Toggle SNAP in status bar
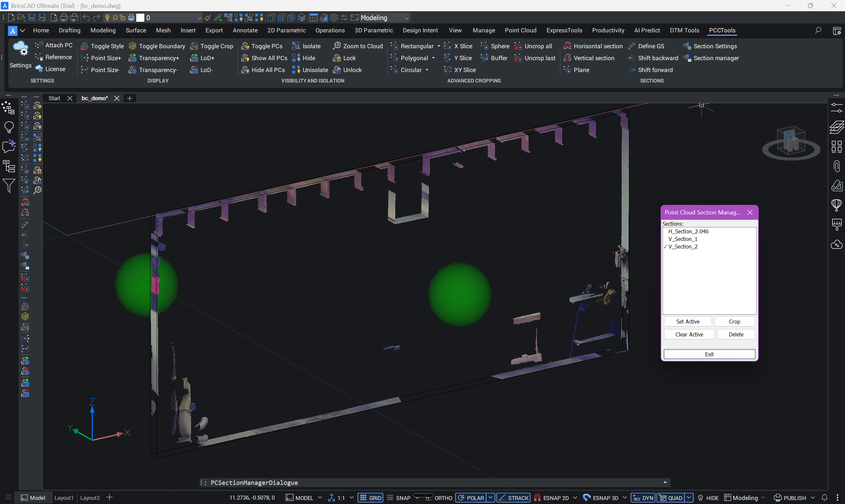This screenshot has height=504, width=845. coord(399,497)
